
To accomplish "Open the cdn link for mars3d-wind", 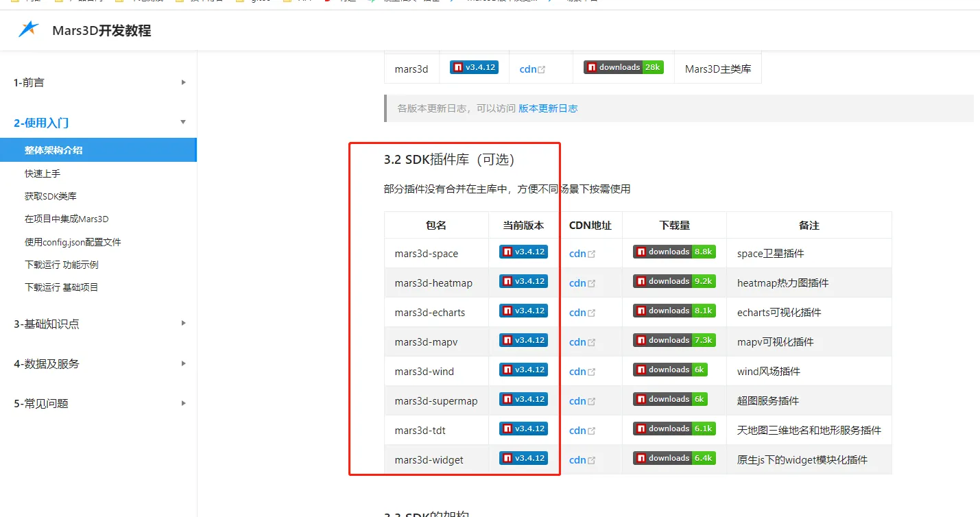I will [582, 372].
